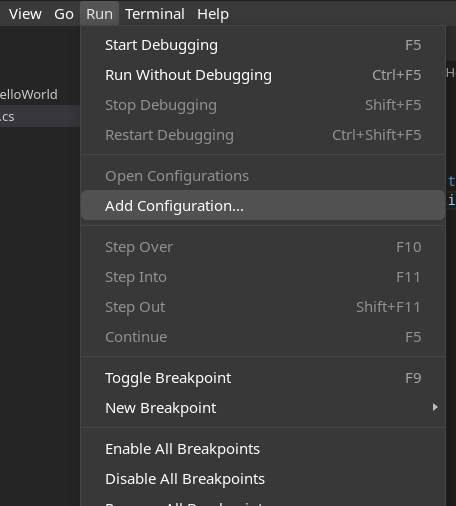Click Step Over entry

click(263, 247)
